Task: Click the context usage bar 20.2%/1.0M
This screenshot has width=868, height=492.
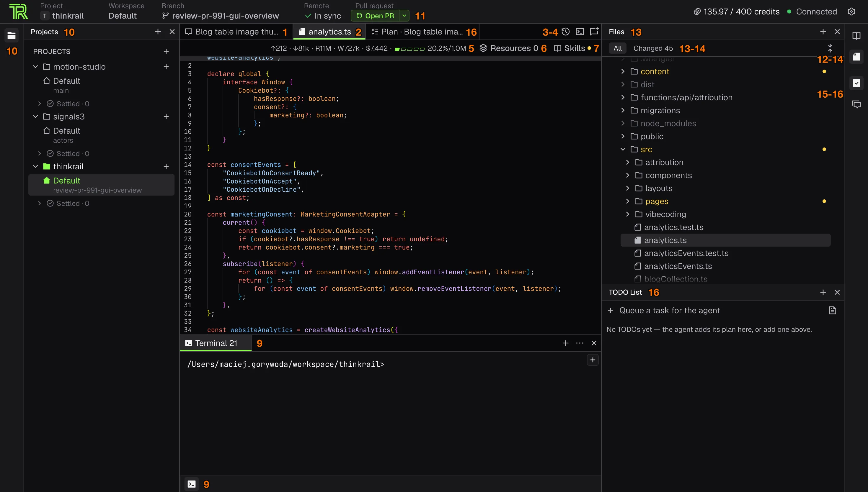Action: [x=430, y=48]
